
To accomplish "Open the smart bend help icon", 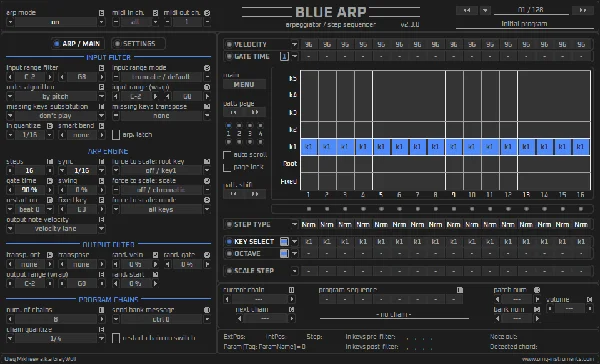I will coord(101,126).
